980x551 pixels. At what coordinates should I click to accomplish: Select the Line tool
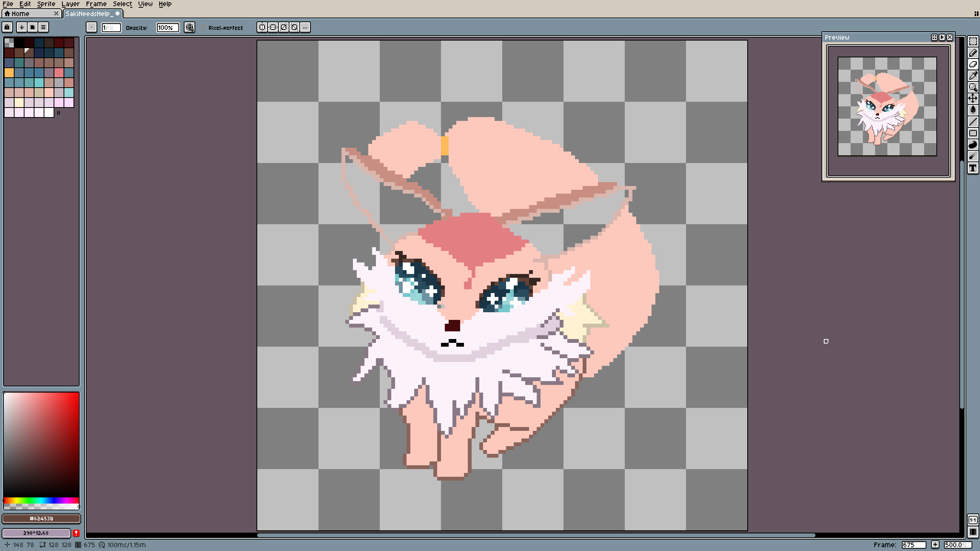pyautogui.click(x=973, y=122)
